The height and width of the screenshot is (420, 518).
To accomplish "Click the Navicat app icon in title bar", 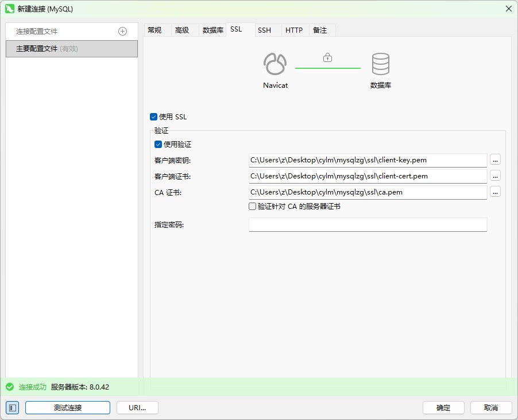I will (10, 9).
